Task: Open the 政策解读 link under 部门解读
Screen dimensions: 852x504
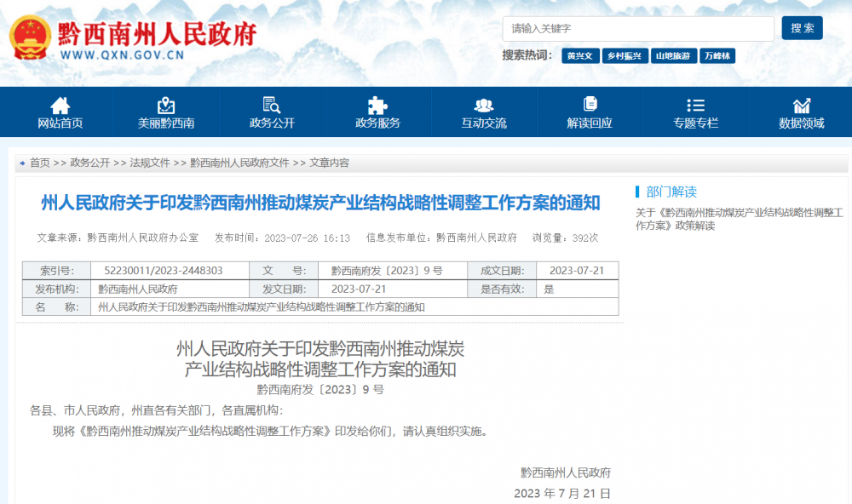Action: (739, 219)
